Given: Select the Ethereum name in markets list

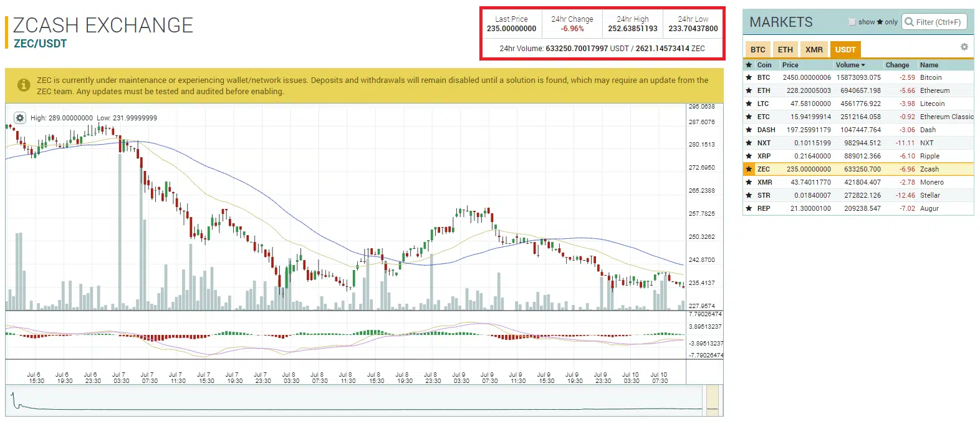Looking at the screenshot, I should tap(934, 90).
